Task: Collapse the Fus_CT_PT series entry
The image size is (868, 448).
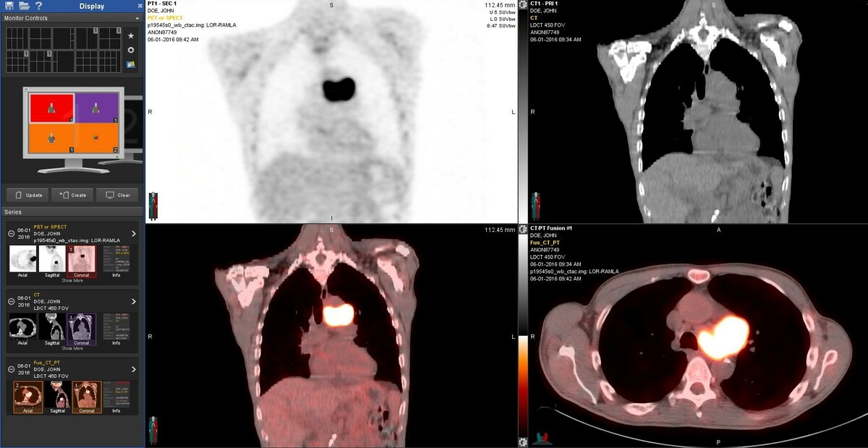Action: [x=11, y=369]
